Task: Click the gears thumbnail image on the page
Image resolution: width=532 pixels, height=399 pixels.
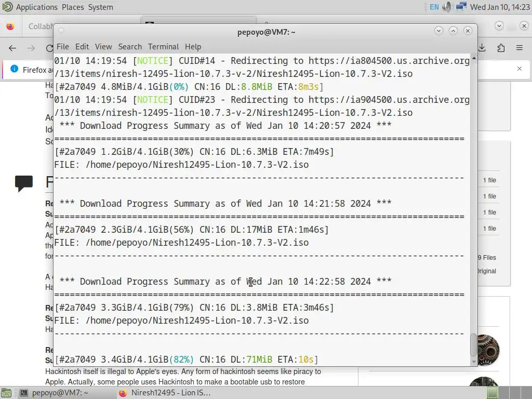Action: tap(488, 350)
